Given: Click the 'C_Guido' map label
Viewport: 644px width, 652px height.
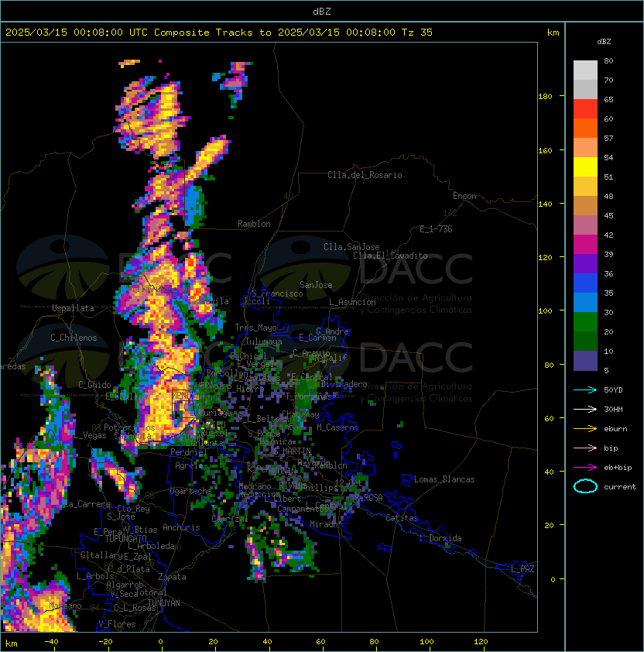Looking at the screenshot, I should [94, 385].
